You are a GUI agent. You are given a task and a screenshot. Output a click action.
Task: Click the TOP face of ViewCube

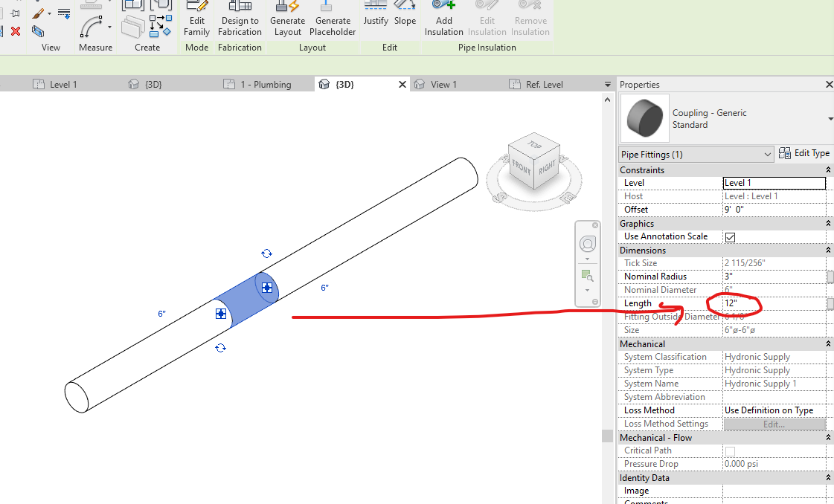(534, 144)
